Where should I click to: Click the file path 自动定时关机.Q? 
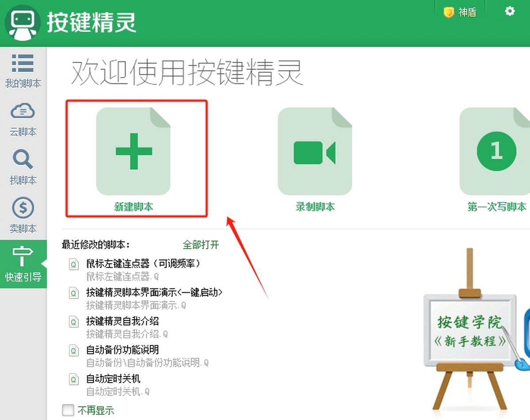click(x=118, y=392)
